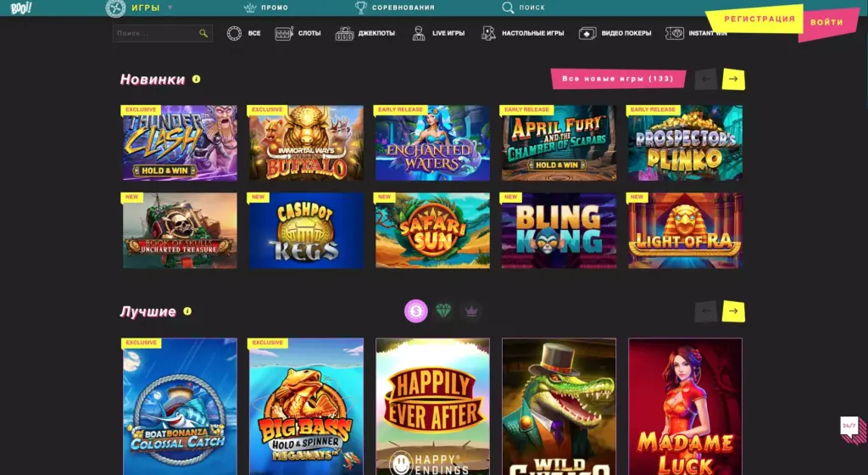Go to the Соревнования menu item
This screenshot has width=868, height=475.
coord(395,8)
